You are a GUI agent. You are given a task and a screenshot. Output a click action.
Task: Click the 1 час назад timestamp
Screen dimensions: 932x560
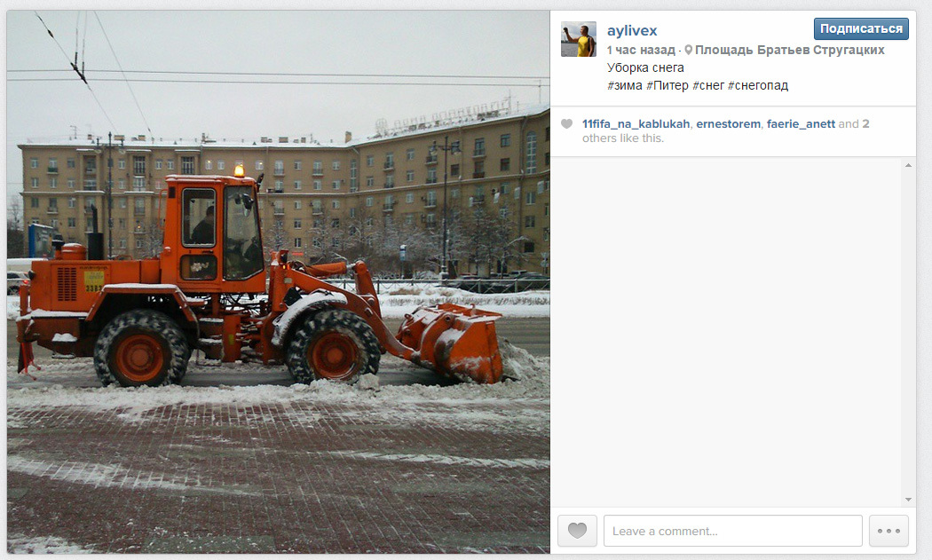coord(641,50)
